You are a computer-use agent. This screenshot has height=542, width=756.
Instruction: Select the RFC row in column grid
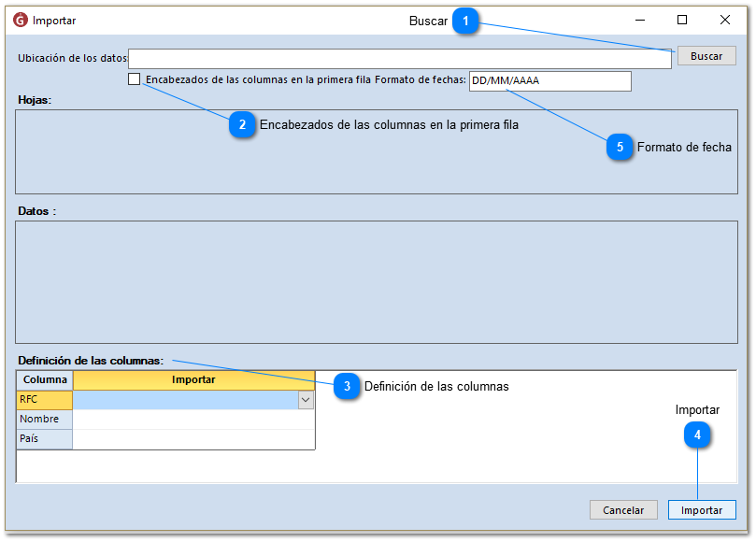click(44, 400)
